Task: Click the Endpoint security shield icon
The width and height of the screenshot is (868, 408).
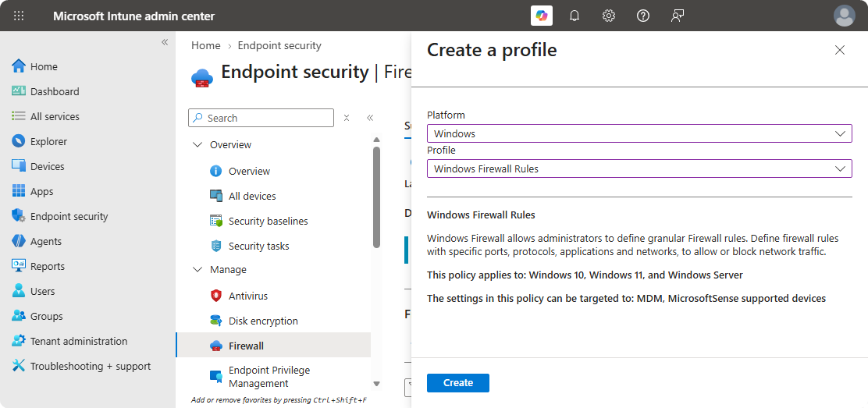Action: [19, 216]
